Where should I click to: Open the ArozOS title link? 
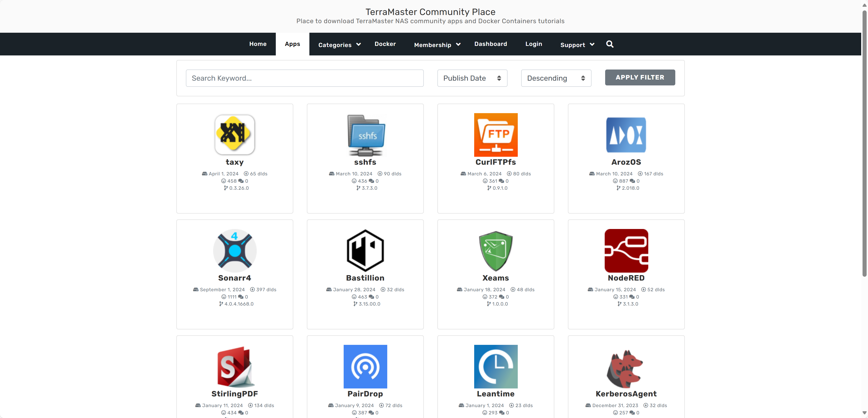pyautogui.click(x=626, y=162)
